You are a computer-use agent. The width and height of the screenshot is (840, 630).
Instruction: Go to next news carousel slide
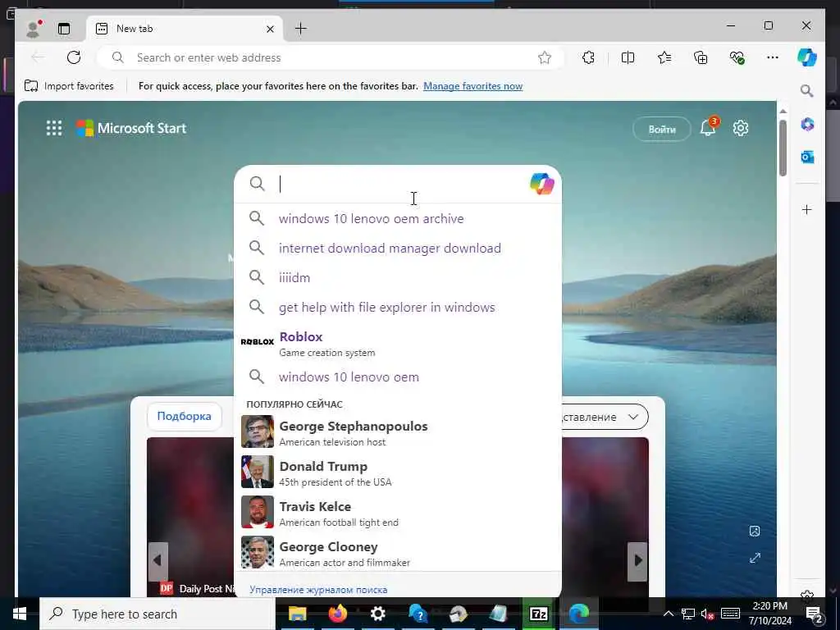[x=637, y=561]
